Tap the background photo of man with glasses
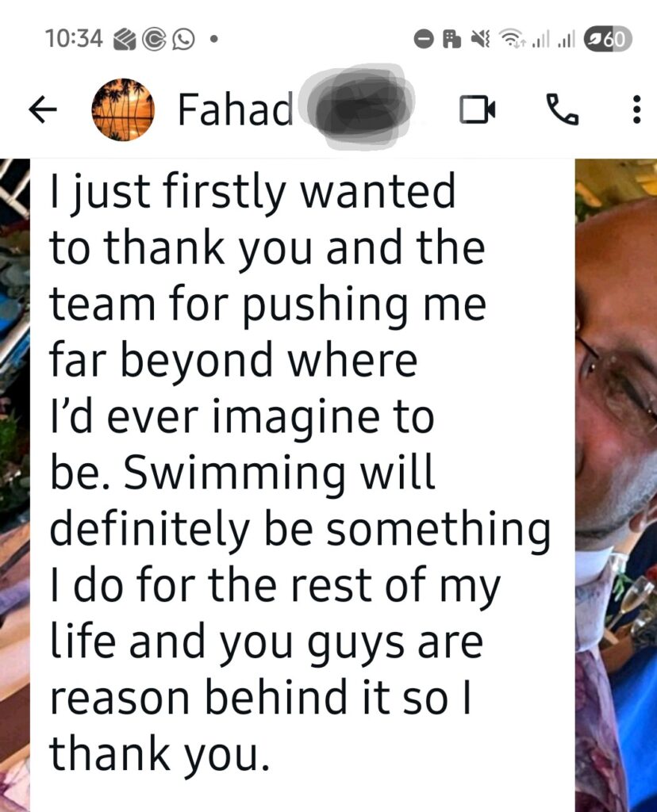This screenshot has height=812, width=657. 616,396
